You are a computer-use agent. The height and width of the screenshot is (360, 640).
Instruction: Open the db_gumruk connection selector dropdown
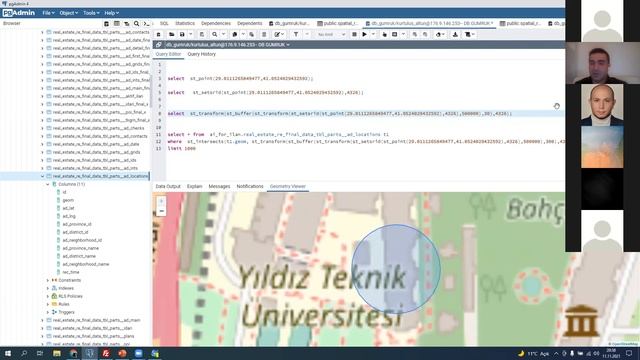(x=228, y=44)
